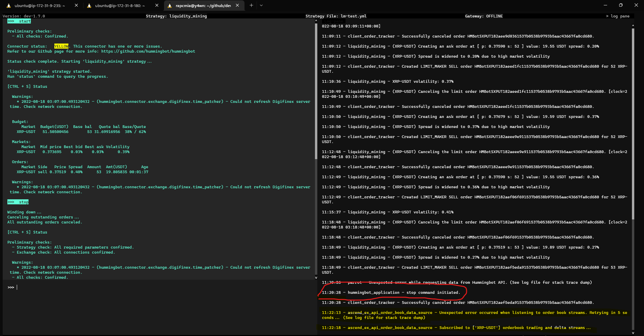Viewport: 644px width, 336px height.
Task: Click the Linux penguin icon on first tab
Action: (9, 6)
